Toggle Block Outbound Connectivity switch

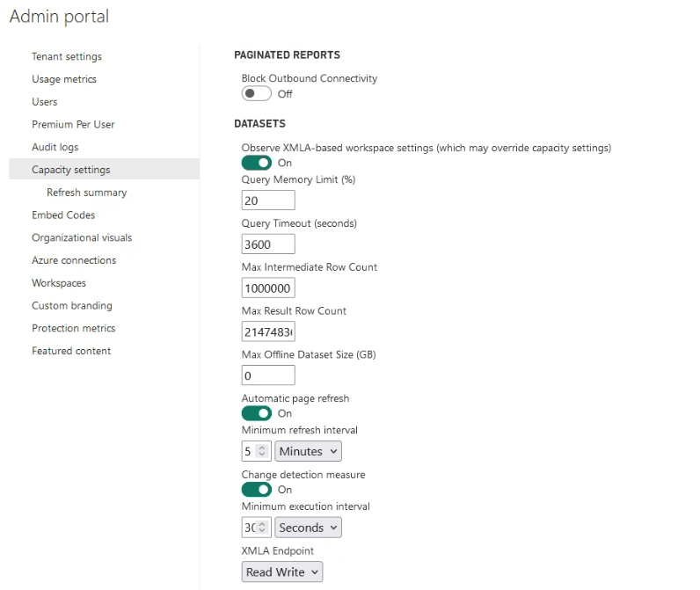pos(256,93)
